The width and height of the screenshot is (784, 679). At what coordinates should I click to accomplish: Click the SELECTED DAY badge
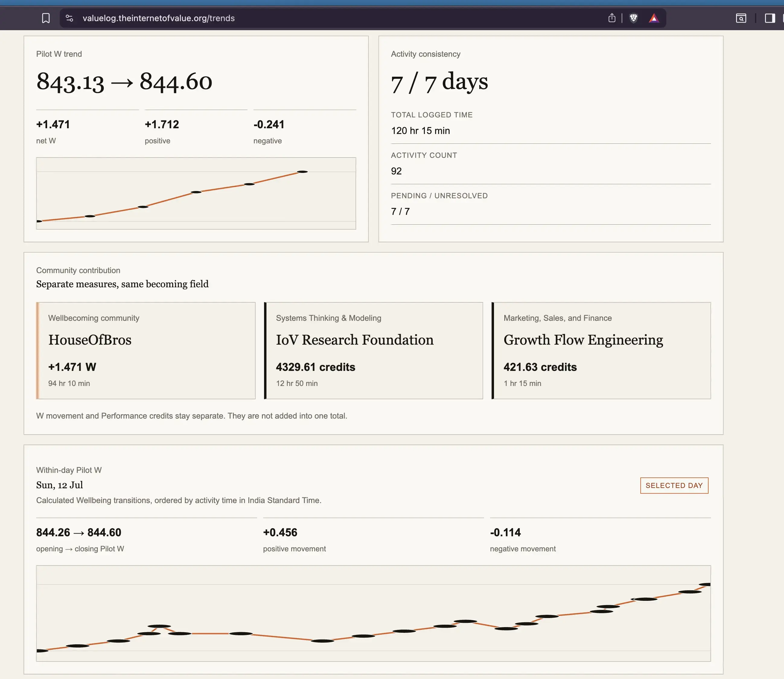674,485
